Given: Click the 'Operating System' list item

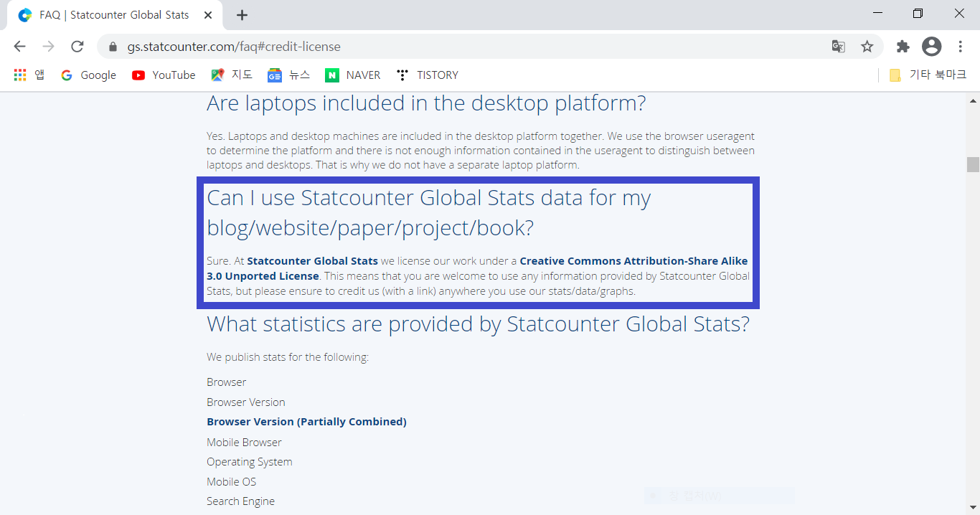Looking at the screenshot, I should tap(249, 462).
